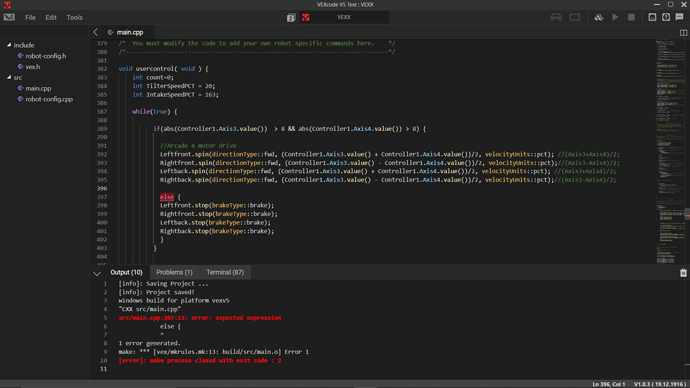Image resolution: width=690 pixels, height=388 pixels.
Task: Stop the program with the stop button
Action: (631, 17)
